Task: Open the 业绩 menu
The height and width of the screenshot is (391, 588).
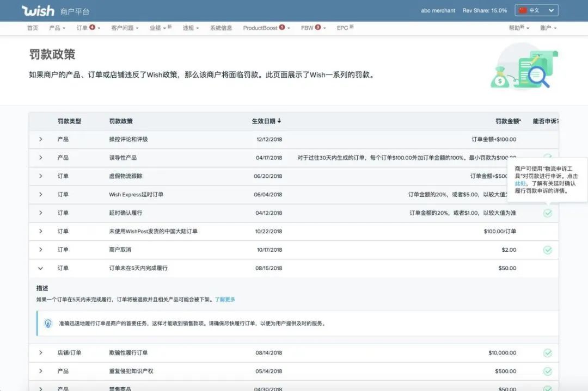Action: (x=161, y=28)
